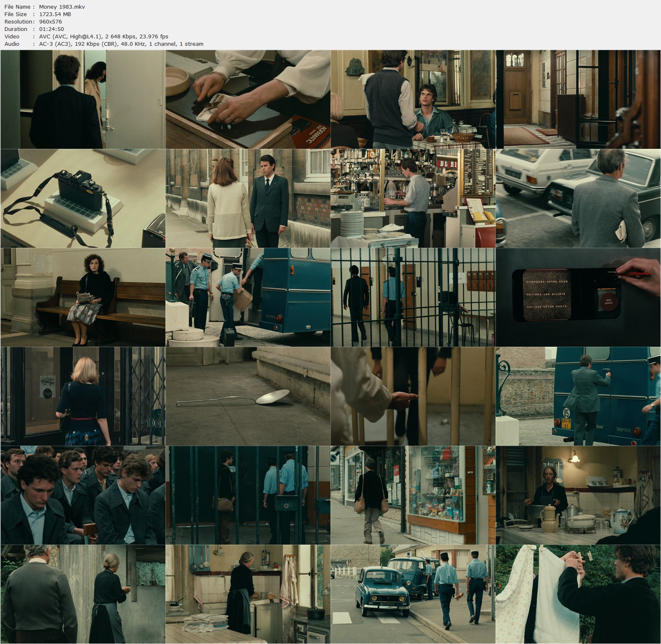The image size is (661, 644).
Task: Open the blue Renault and policemen frame
Action: [413, 594]
